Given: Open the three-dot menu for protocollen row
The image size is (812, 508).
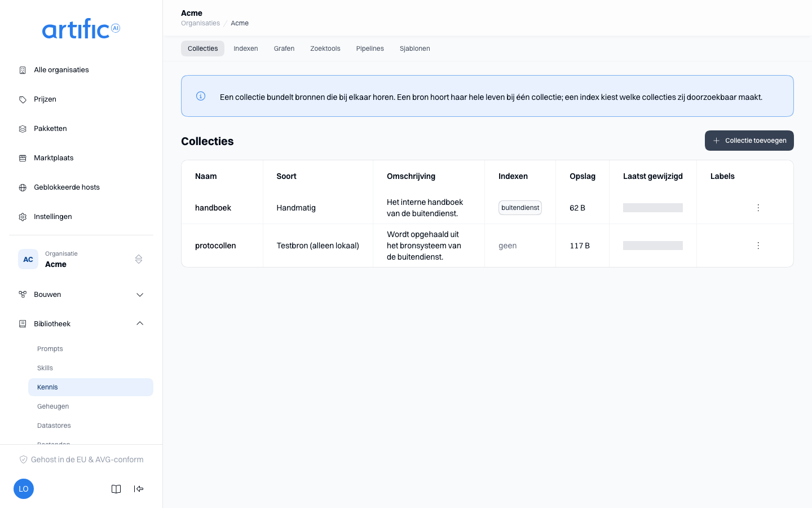Looking at the screenshot, I should [758, 246].
